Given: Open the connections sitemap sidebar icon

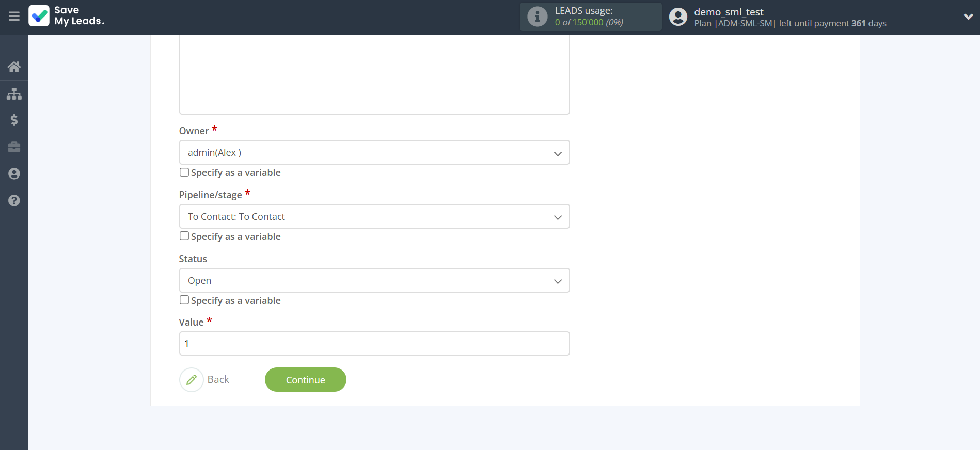Looking at the screenshot, I should pyautogui.click(x=14, y=93).
